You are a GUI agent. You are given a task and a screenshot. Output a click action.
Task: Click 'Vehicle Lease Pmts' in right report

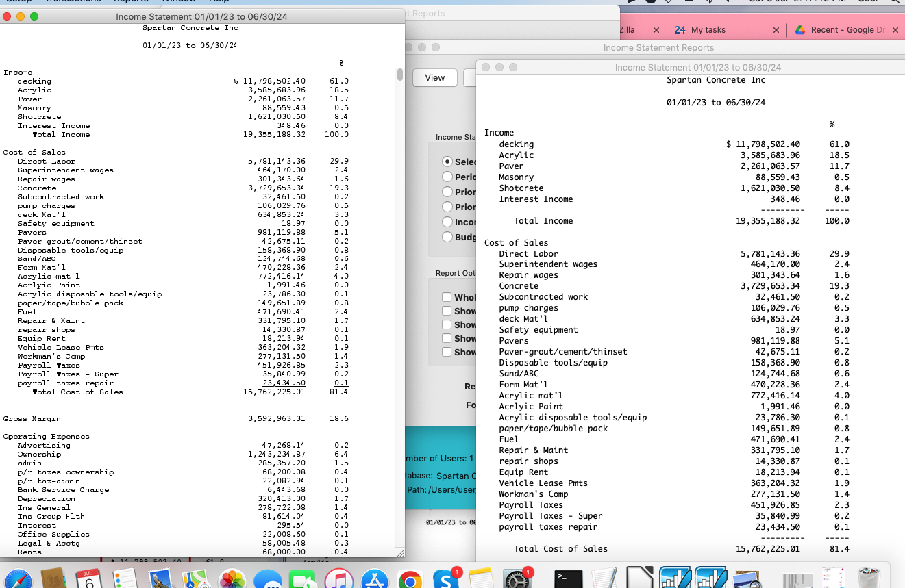(x=543, y=483)
